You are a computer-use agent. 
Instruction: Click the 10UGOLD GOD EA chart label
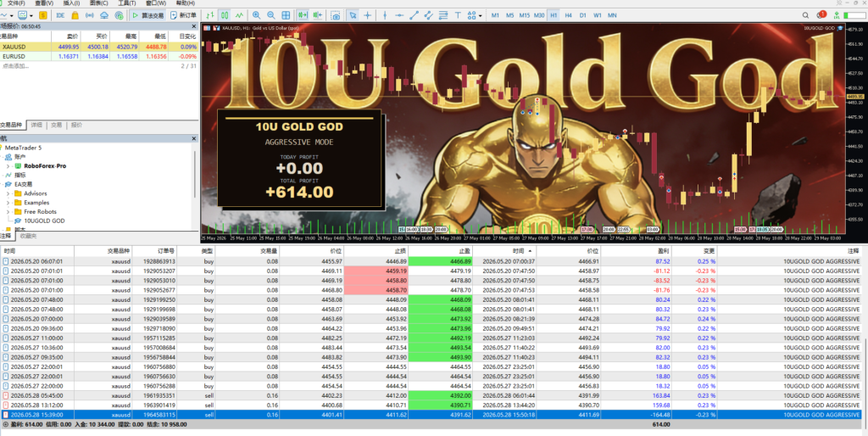[819, 28]
